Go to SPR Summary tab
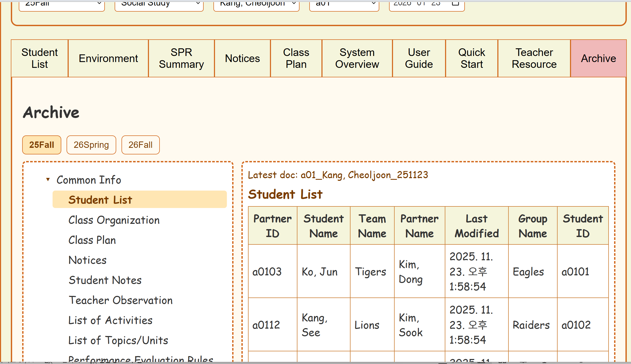 [x=181, y=58]
